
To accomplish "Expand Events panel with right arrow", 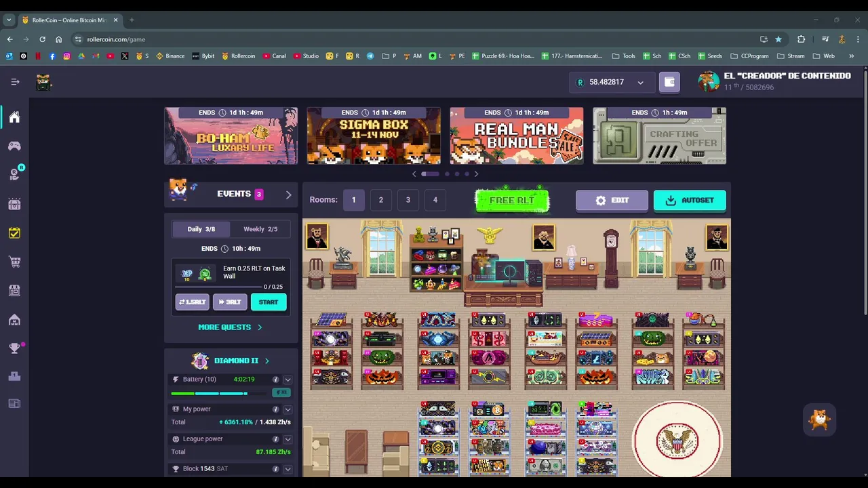I will coord(288,195).
